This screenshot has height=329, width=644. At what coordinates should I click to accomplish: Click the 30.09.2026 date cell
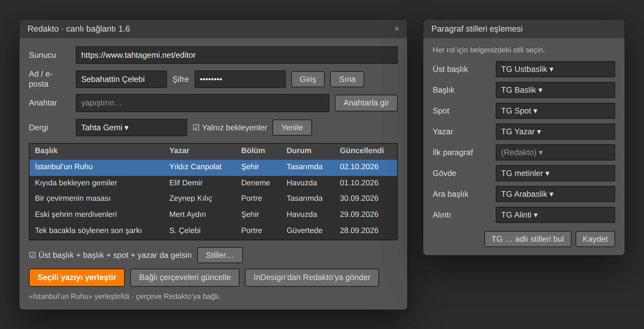pyautogui.click(x=359, y=198)
